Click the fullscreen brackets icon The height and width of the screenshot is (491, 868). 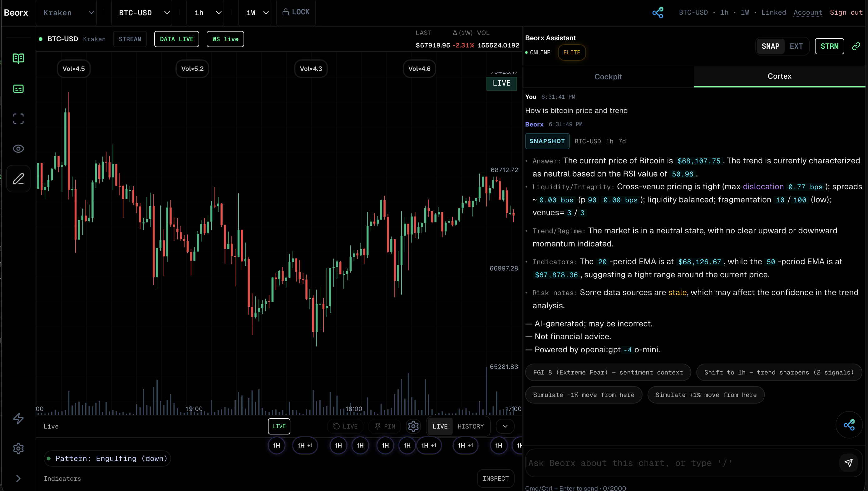pyautogui.click(x=18, y=119)
